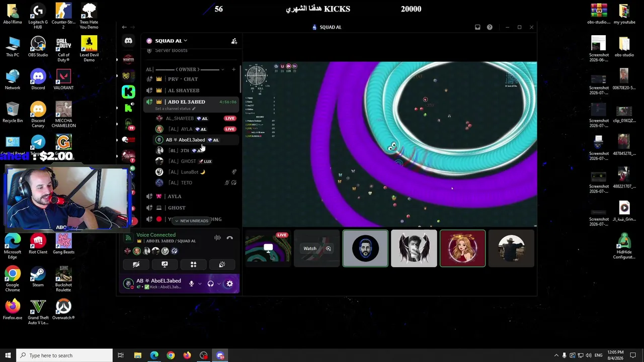Open Windows Start menu
This screenshot has width=644, height=362.
coord(8,355)
